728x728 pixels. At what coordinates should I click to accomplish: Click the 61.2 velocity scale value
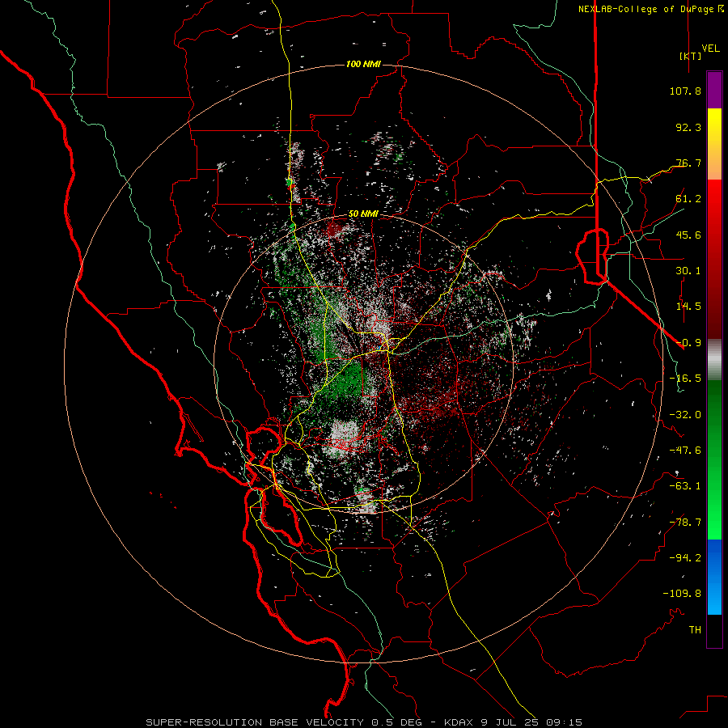click(x=688, y=199)
